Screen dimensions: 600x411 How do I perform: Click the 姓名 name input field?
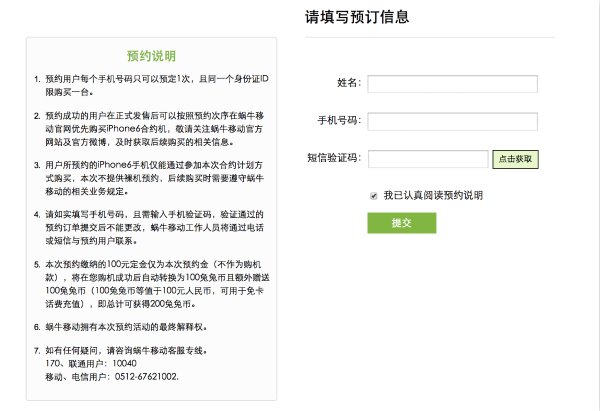[x=453, y=83]
